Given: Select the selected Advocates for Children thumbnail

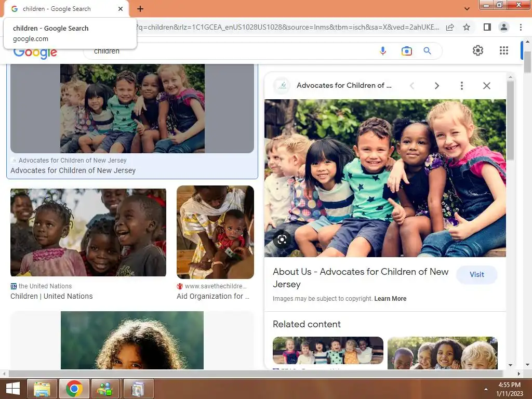Looking at the screenshot, I should tap(132, 109).
